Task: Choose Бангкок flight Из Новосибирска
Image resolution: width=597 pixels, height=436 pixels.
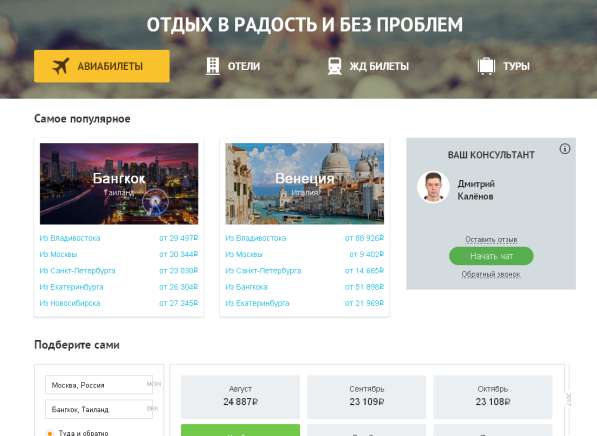Action: 70,303
